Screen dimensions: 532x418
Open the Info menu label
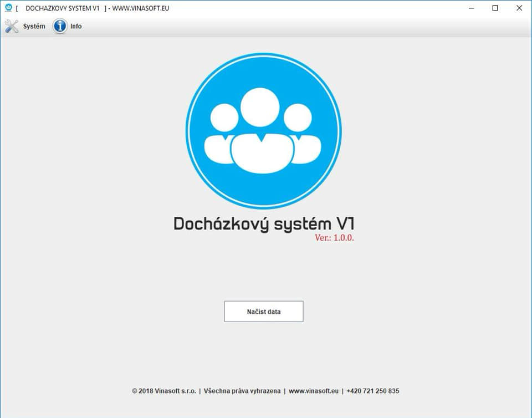tap(76, 26)
